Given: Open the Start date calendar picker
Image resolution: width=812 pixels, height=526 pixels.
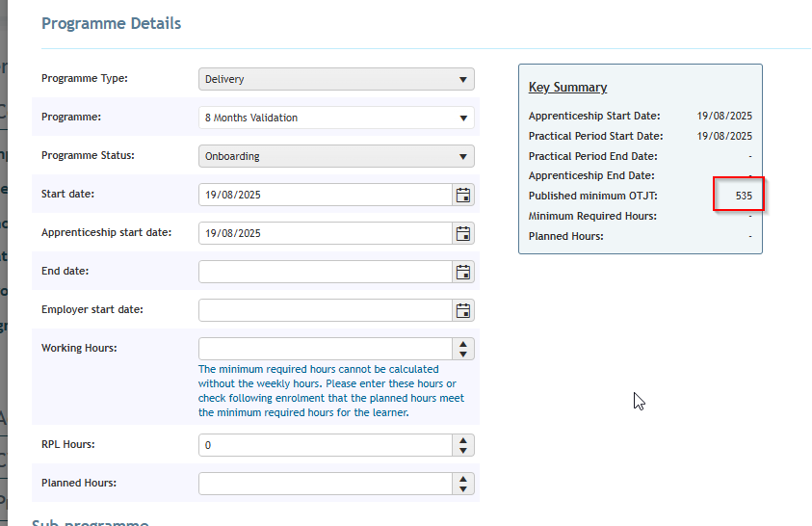Looking at the screenshot, I should pyautogui.click(x=463, y=195).
